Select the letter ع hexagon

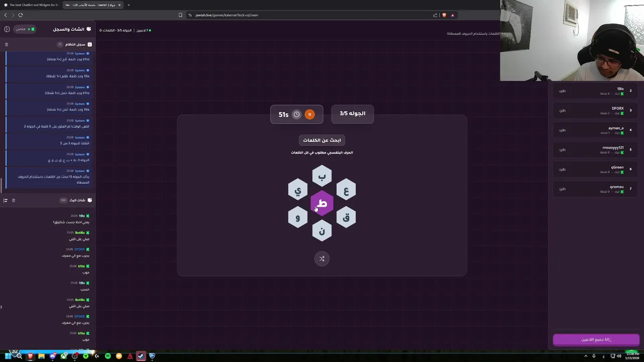(346, 190)
